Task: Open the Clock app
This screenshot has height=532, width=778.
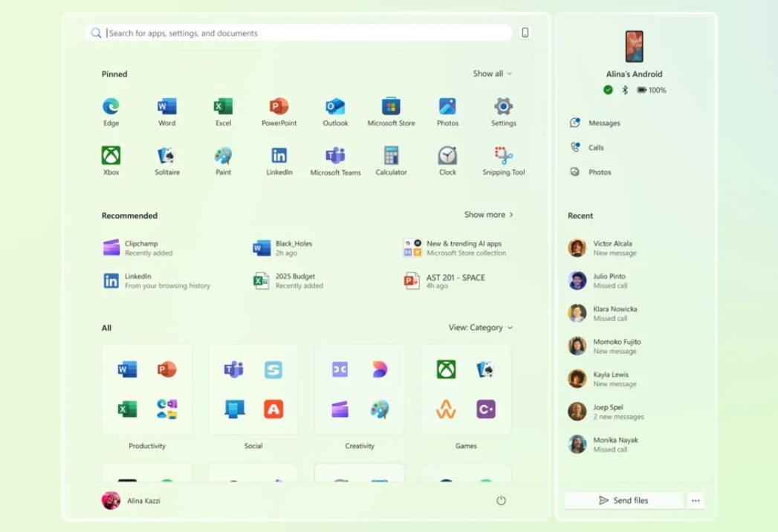Action: click(x=447, y=161)
